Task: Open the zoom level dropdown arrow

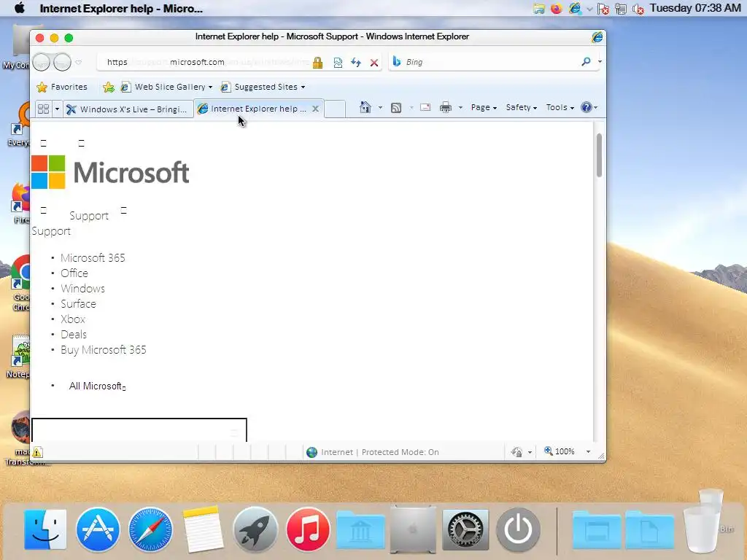Action: point(588,451)
